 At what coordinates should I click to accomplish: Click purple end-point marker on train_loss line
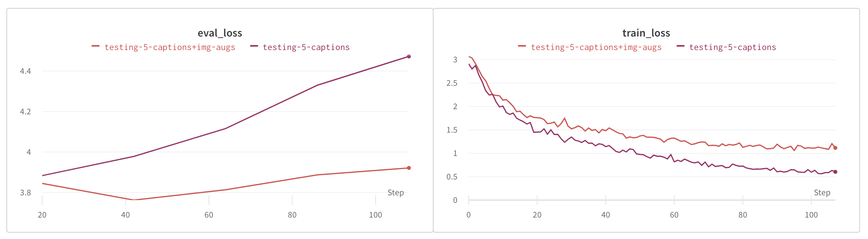coord(835,172)
